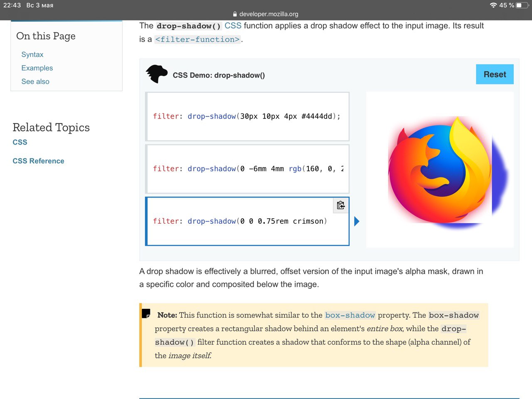Click the 'entire box' italic text
This screenshot has height=399, width=532.
[x=384, y=328]
